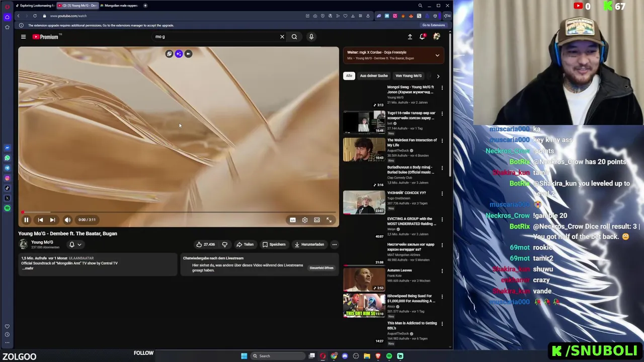Open Young Mo'G channel avatar
Screen dimensions: 644x362
point(23,244)
